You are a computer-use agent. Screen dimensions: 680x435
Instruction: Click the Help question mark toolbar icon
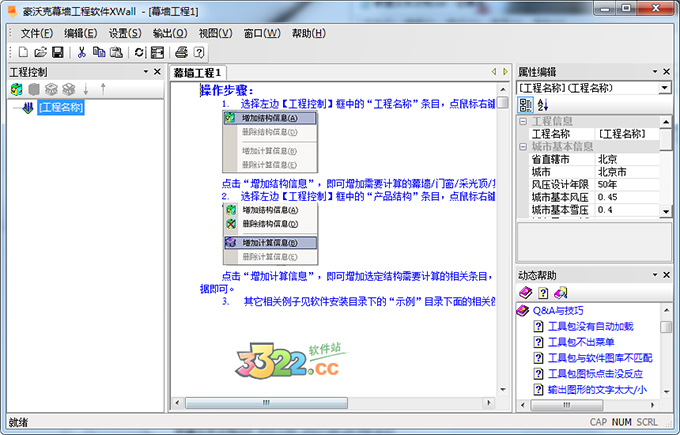199,52
